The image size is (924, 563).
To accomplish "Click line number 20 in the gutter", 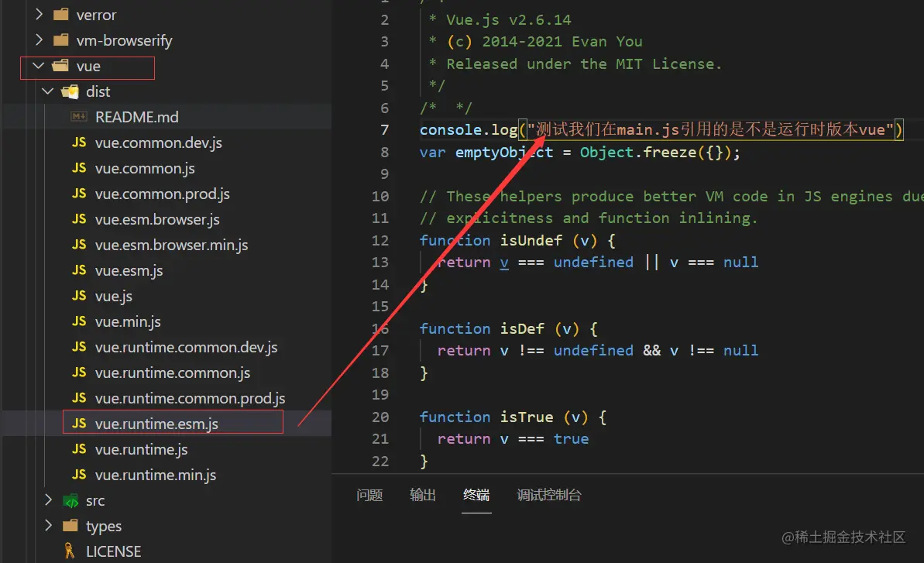I will click(380, 417).
